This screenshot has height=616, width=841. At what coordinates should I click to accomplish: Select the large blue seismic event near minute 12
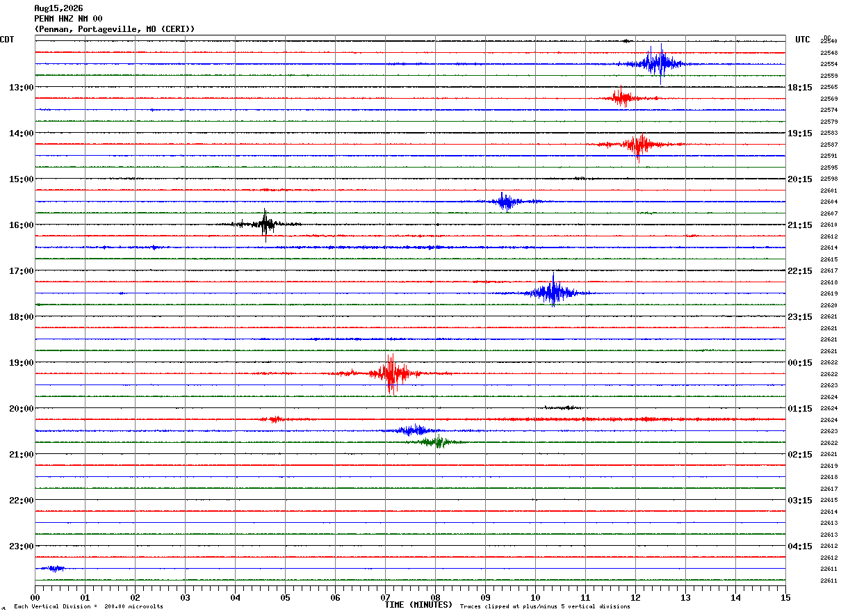tap(653, 63)
